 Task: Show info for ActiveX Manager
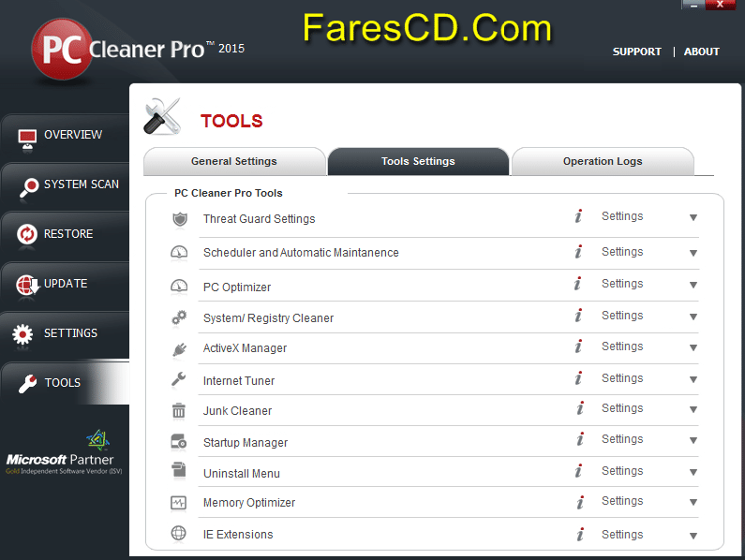(578, 346)
